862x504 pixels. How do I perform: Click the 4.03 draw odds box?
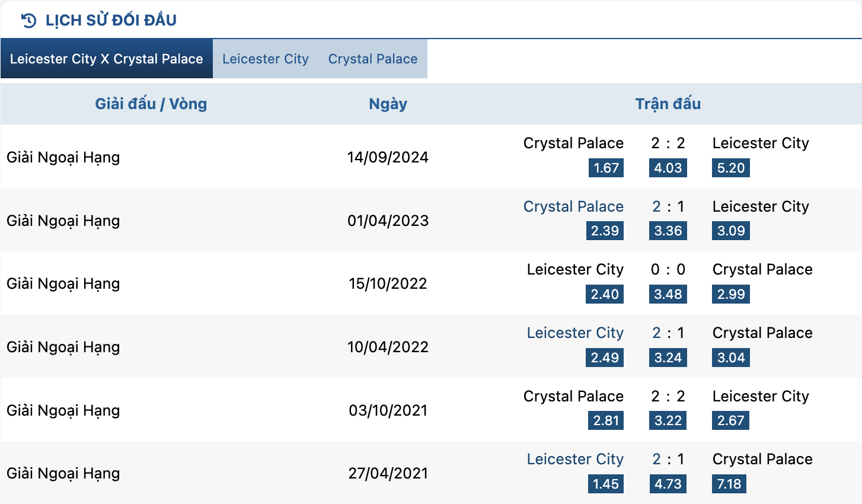pyautogui.click(x=668, y=168)
